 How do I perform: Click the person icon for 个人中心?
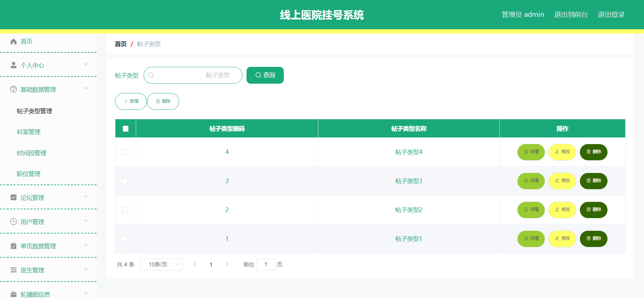coord(13,65)
